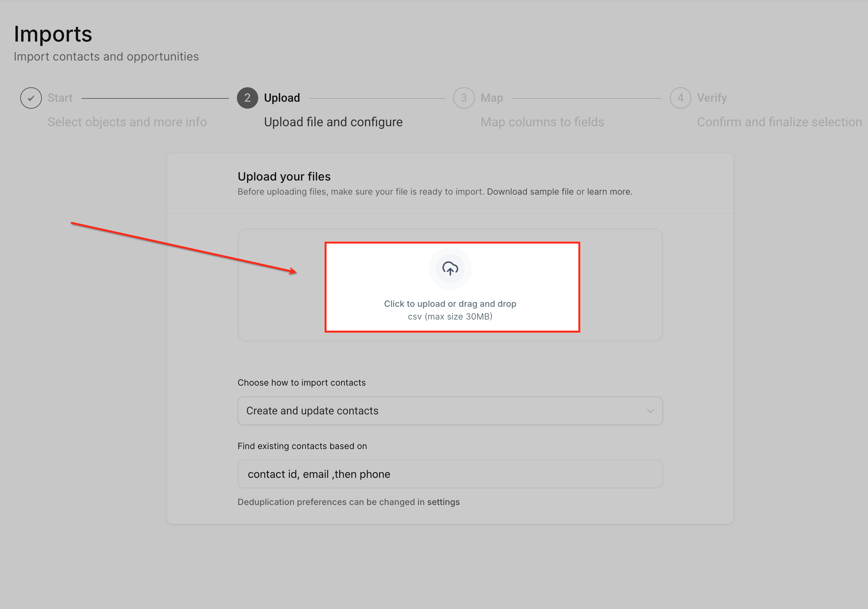Click the Find existing contacts field
The image size is (868, 609).
pos(449,474)
